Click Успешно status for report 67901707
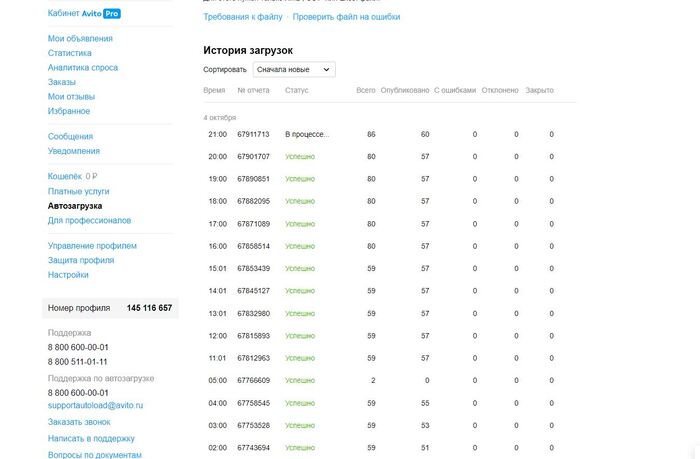The width and height of the screenshot is (700, 459). pyautogui.click(x=300, y=156)
